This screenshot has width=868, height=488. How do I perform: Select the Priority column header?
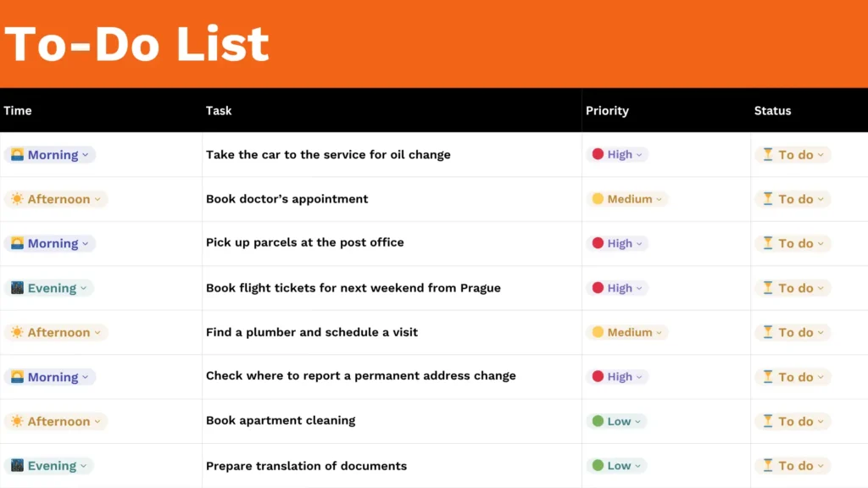[607, 110]
